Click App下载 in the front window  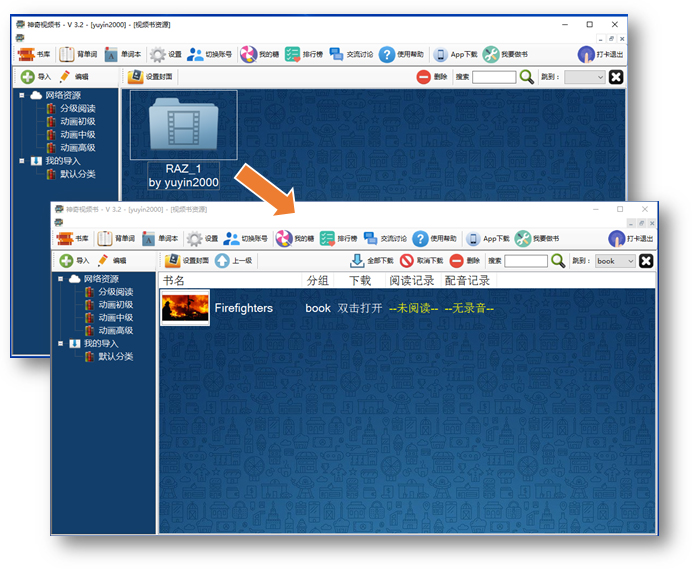pos(488,238)
